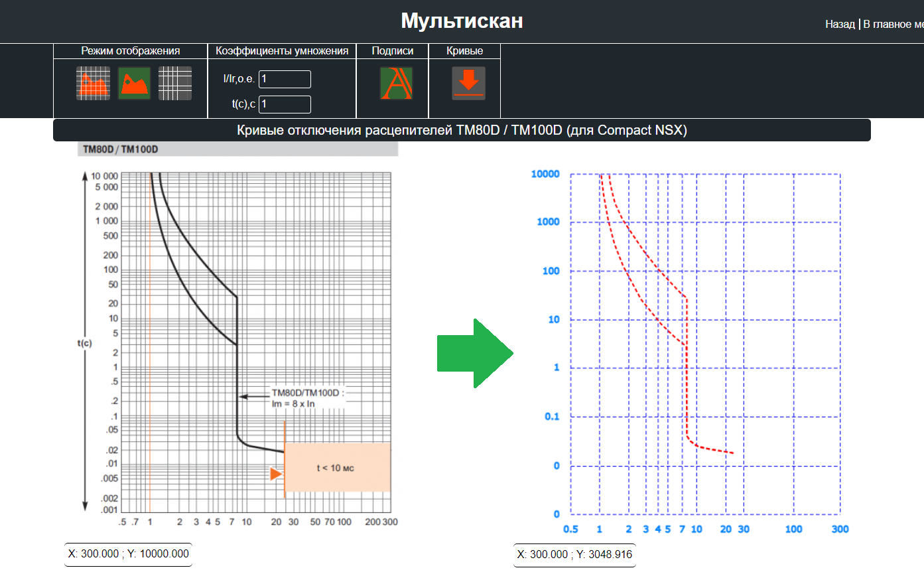
Task: Click the Мультискан page title
Action: 462,21
